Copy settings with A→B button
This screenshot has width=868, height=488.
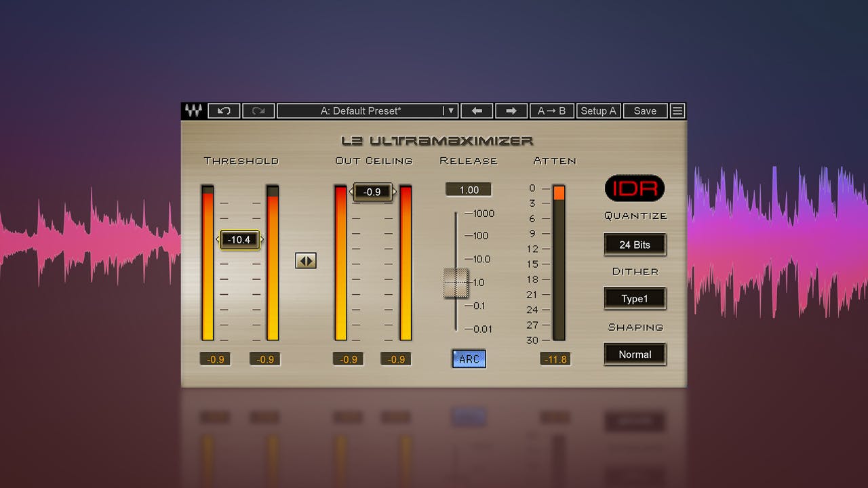551,111
